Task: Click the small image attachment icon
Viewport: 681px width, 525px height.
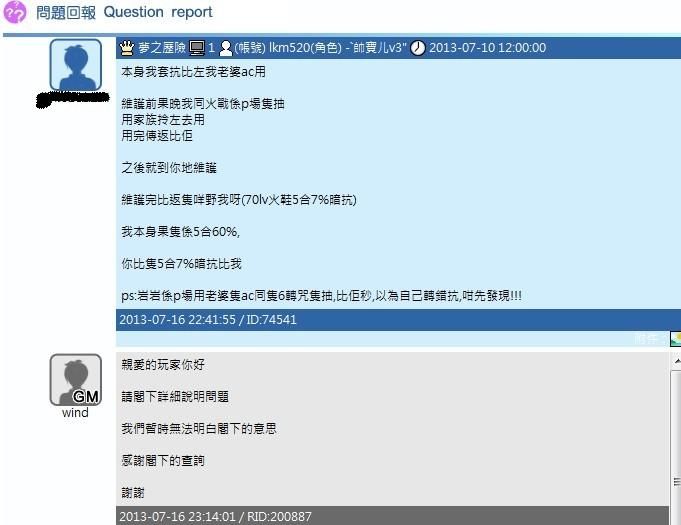Action: tap(675, 339)
